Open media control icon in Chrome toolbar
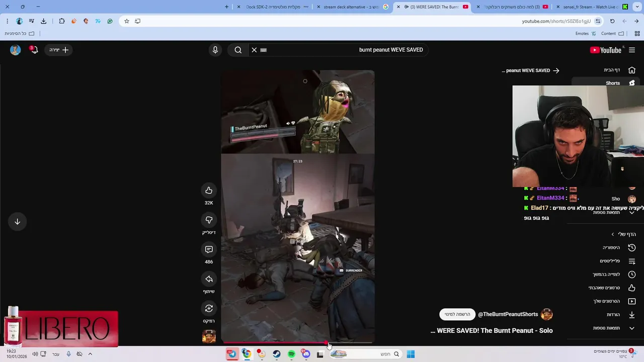 [x=31, y=21]
